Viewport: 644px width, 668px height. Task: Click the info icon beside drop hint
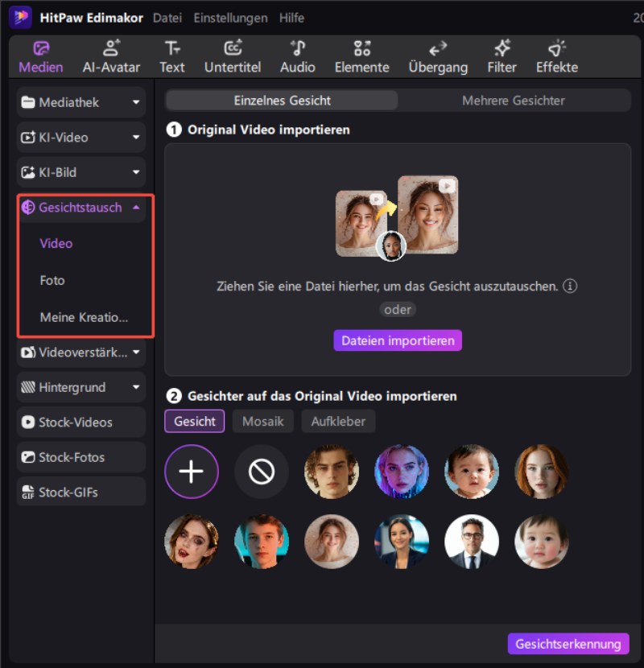(x=570, y=286)
